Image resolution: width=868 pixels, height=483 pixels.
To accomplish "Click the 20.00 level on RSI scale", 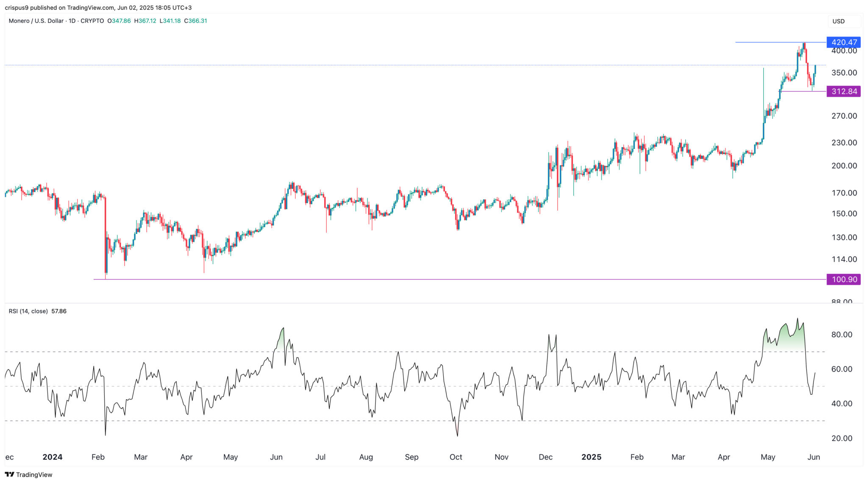I will [841, 438].
